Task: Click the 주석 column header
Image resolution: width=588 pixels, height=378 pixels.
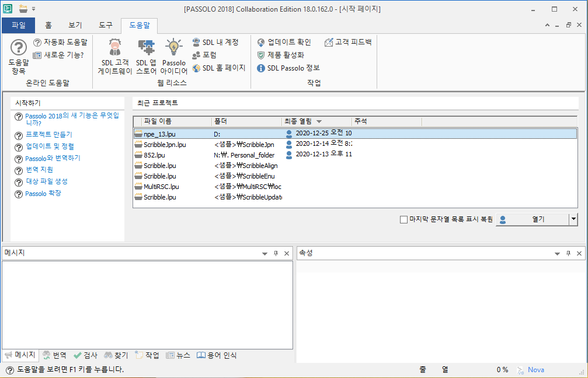Action: point(387,121)
